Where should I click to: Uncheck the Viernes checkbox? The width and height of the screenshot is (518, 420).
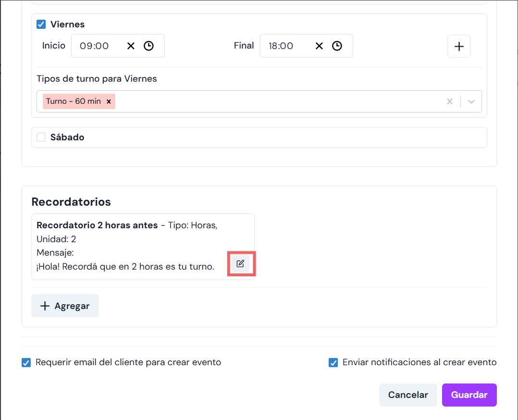tap(41, 24)
